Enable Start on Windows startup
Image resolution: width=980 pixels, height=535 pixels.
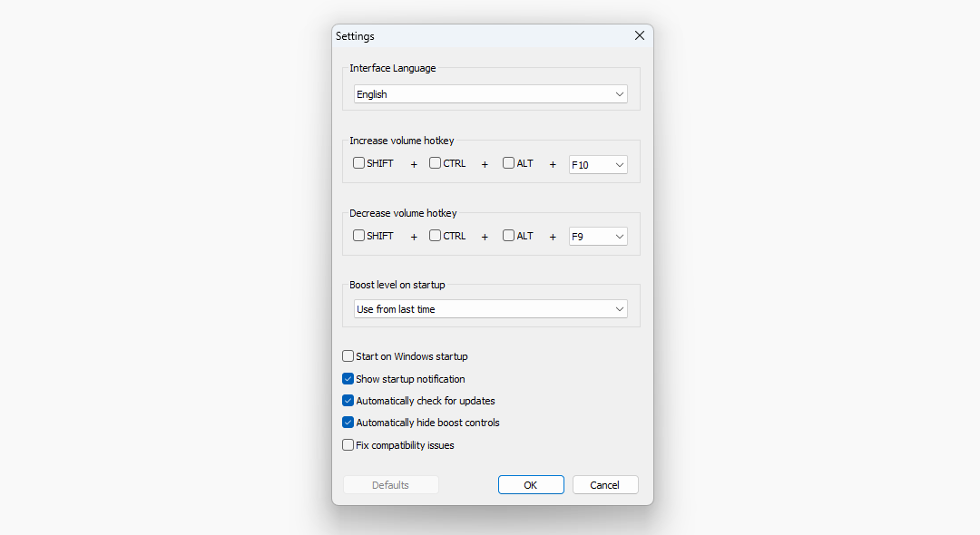point(348,356)
